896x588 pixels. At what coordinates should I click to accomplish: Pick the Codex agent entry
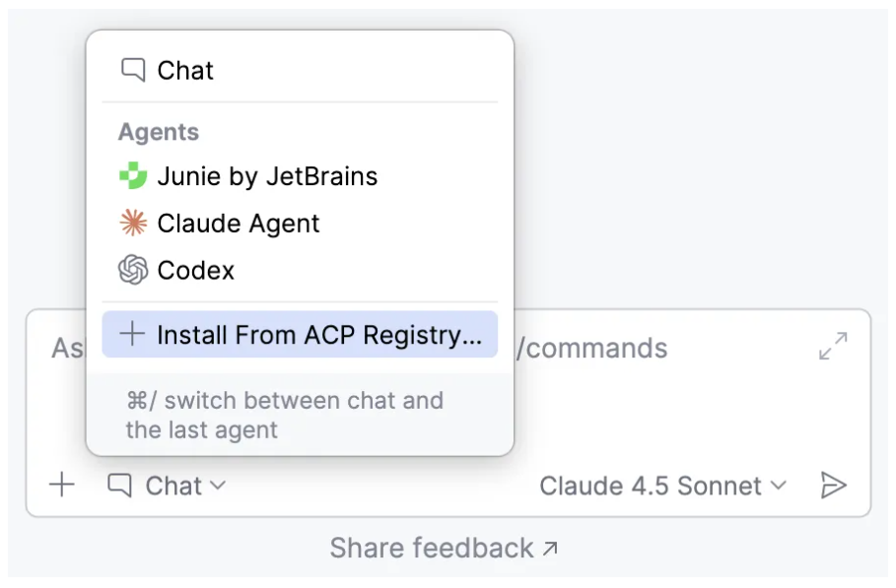[196, 270]
